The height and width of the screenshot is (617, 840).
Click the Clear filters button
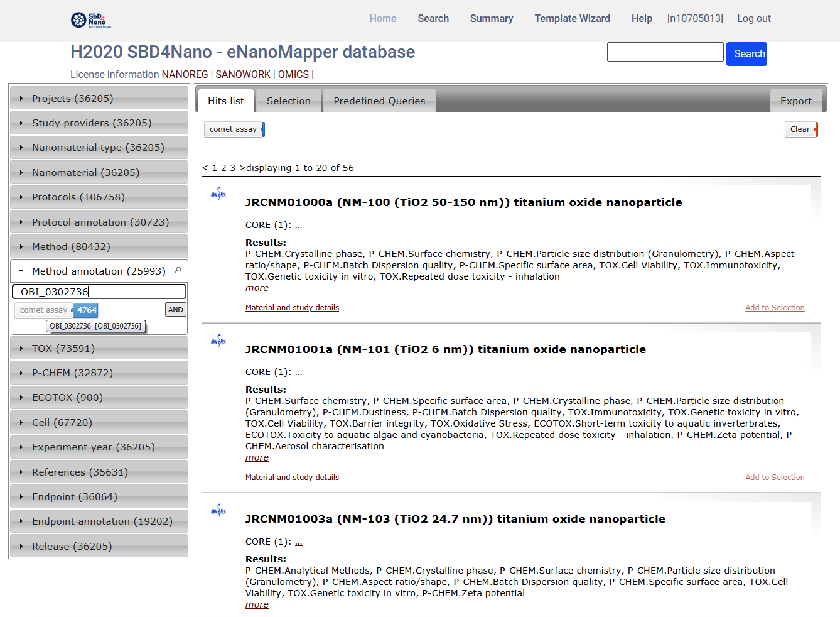[x=800, y=129]
